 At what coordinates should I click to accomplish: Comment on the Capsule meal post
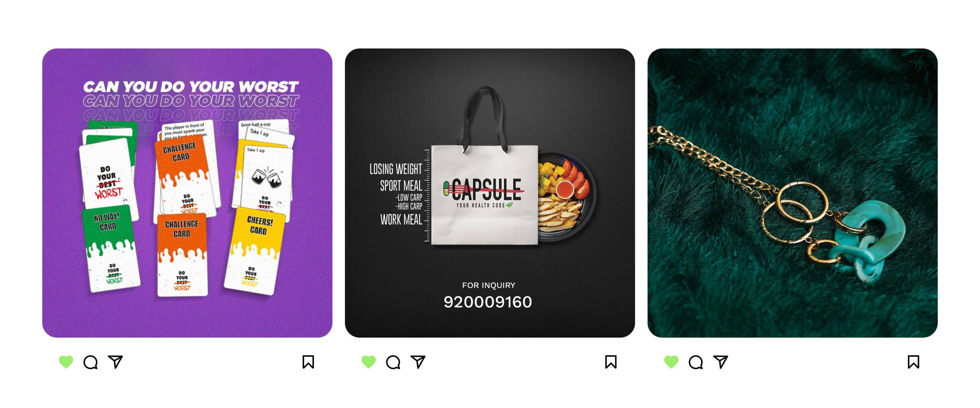tap(393, 362)
